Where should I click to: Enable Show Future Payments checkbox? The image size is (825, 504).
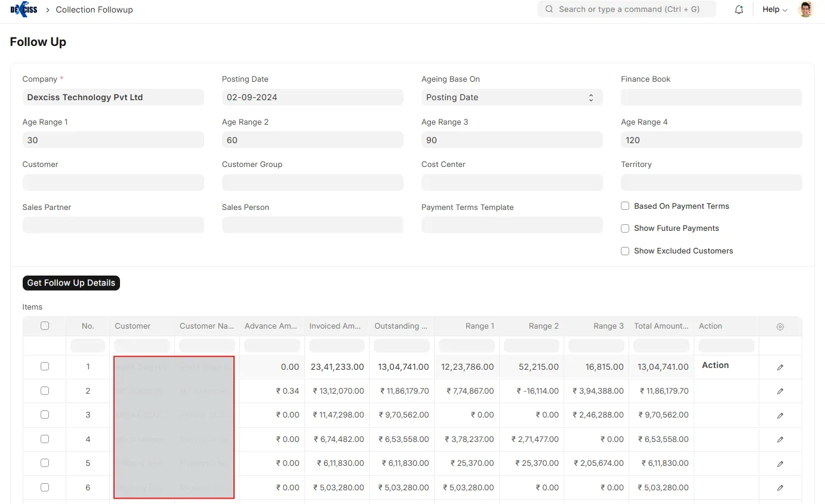point(625,228)
